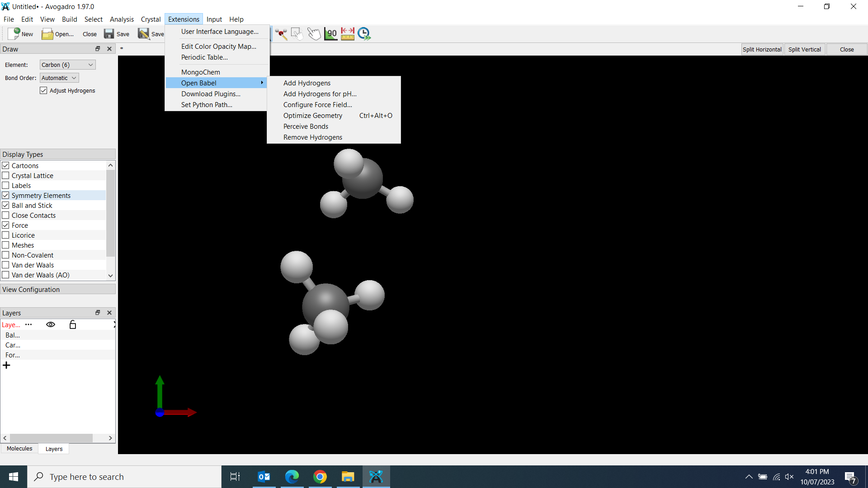Screen dimensions: 868x488
Task: Toggle the layer lock icon
Action: point(72,324)
